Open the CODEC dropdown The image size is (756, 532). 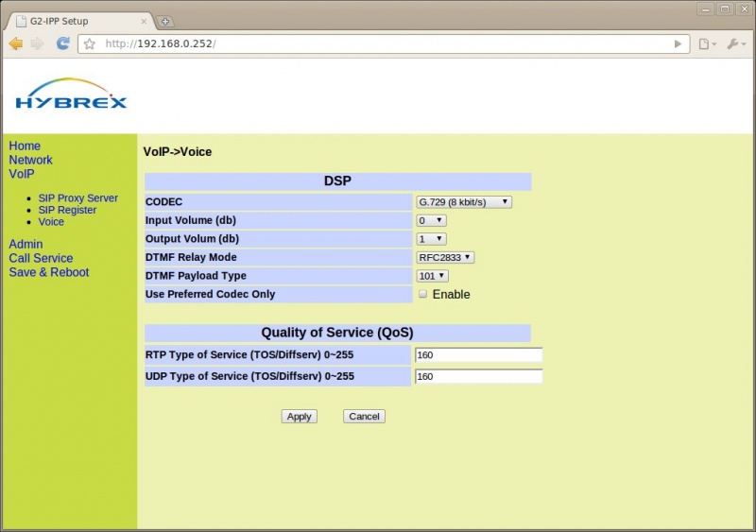tap(464, 201)
